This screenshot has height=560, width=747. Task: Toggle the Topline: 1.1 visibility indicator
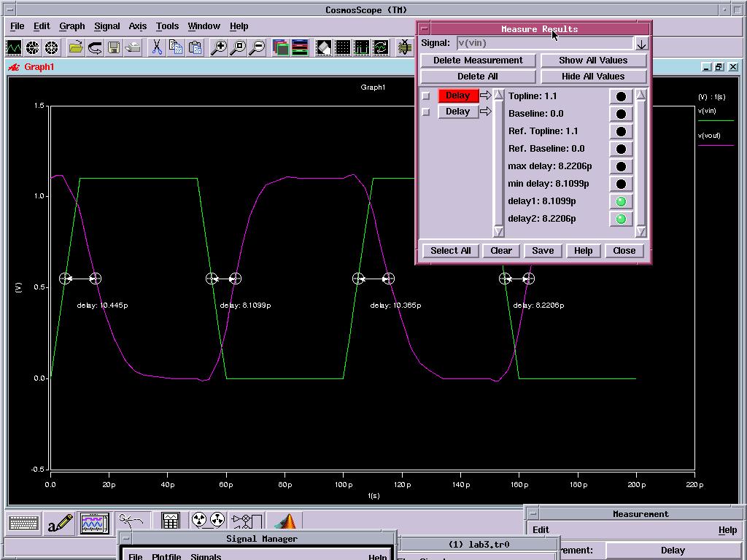[621, 97]
